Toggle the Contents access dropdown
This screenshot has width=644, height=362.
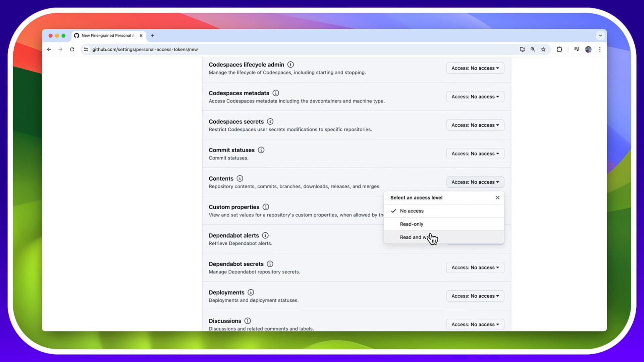[x=475, y=182]
